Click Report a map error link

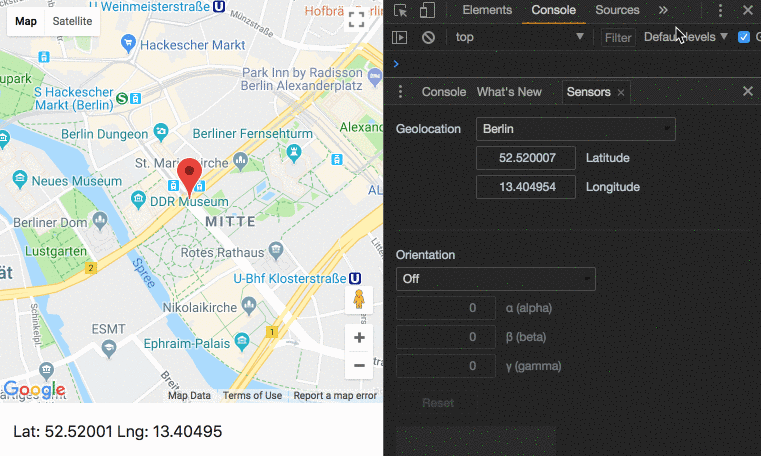coord(335,396)
